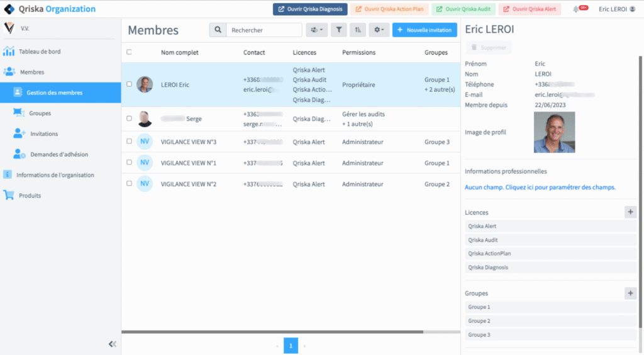644x355 pixels.
Task: Click the NV avatar for VIGILANCE VIEW N°3
Action: tap(145, 142)
